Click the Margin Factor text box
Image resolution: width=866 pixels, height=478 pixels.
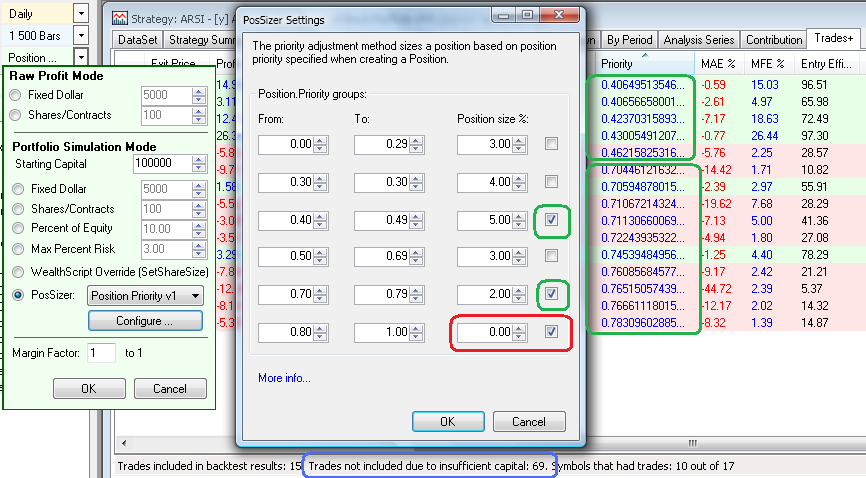click(x=101, y=353)
